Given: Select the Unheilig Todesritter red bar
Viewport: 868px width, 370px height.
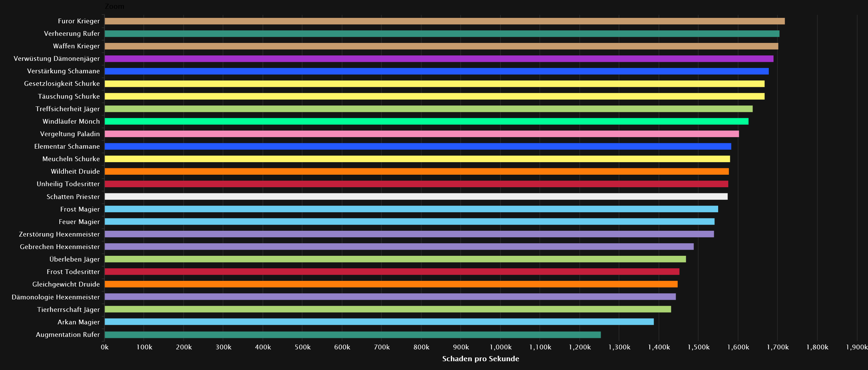Looking at the screenshot, I should click(x=416, y=184).
